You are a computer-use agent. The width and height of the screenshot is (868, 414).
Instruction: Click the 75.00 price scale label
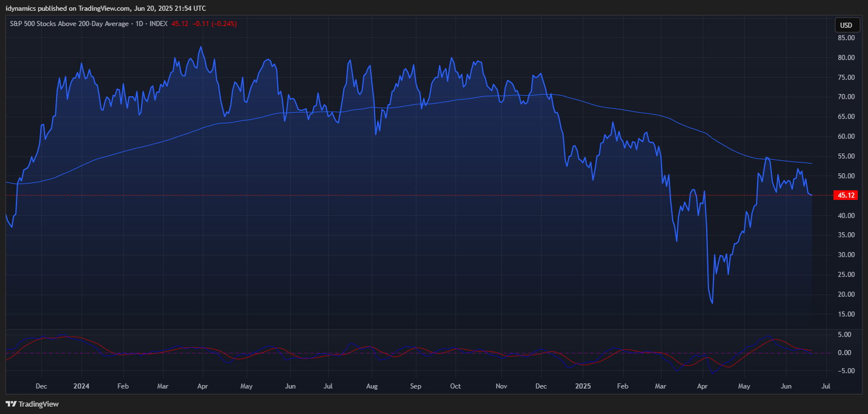(846, 78)
